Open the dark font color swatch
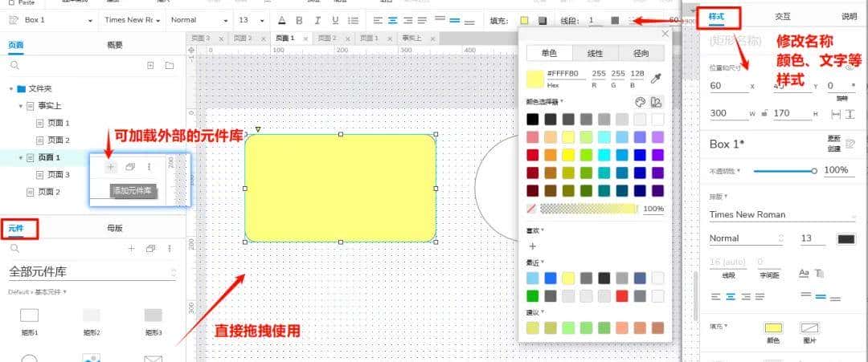Image resolution: width=868 pixels, height=362 pixels. pyautogui.click(x=845, y=238)
